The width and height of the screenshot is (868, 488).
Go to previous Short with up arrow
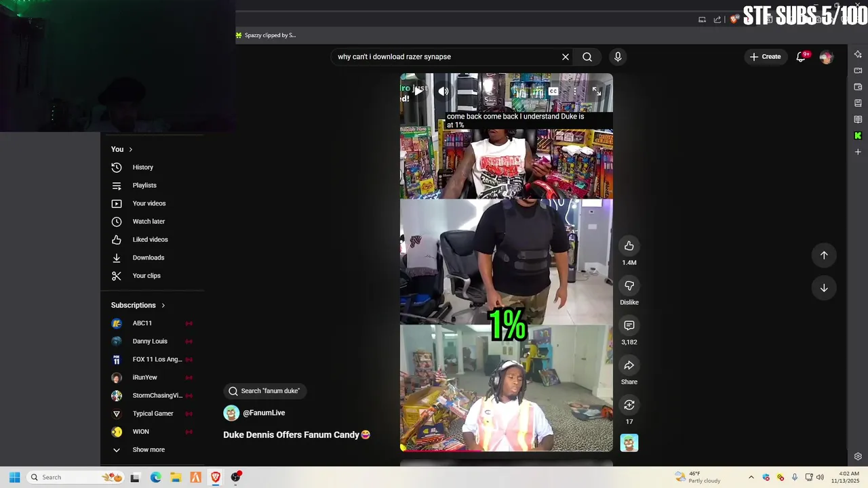tap(824, 255)
